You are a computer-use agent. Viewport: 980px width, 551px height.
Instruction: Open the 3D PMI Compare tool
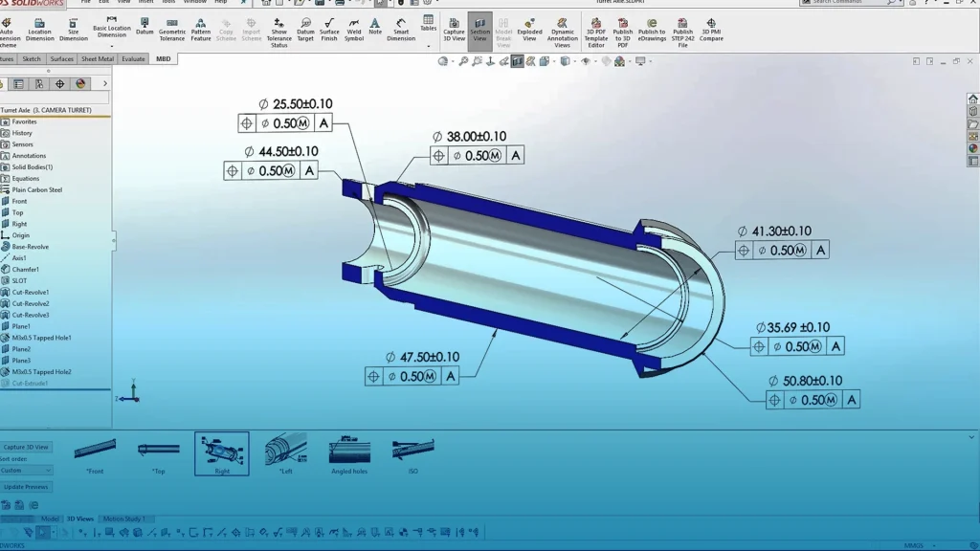coord(710,29)
